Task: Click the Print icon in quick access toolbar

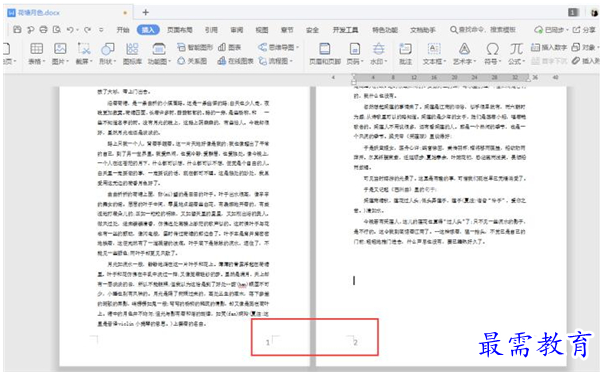Action: pyautogui.click(x=43, y=29)
